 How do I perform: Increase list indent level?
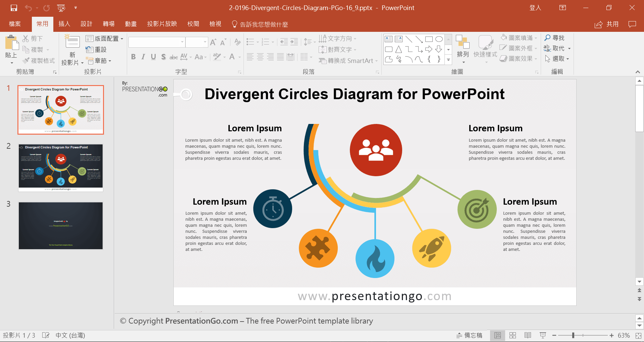294,42
